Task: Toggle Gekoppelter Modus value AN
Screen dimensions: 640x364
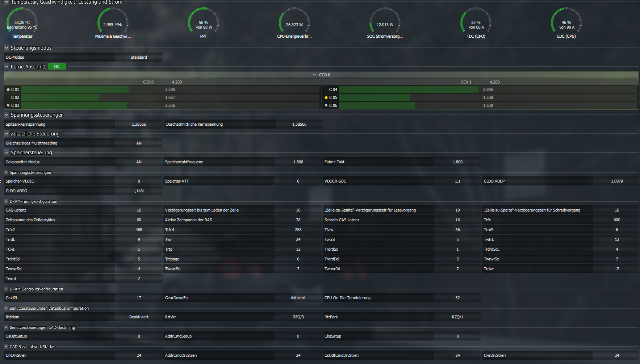Action: (x=139, y=162)
